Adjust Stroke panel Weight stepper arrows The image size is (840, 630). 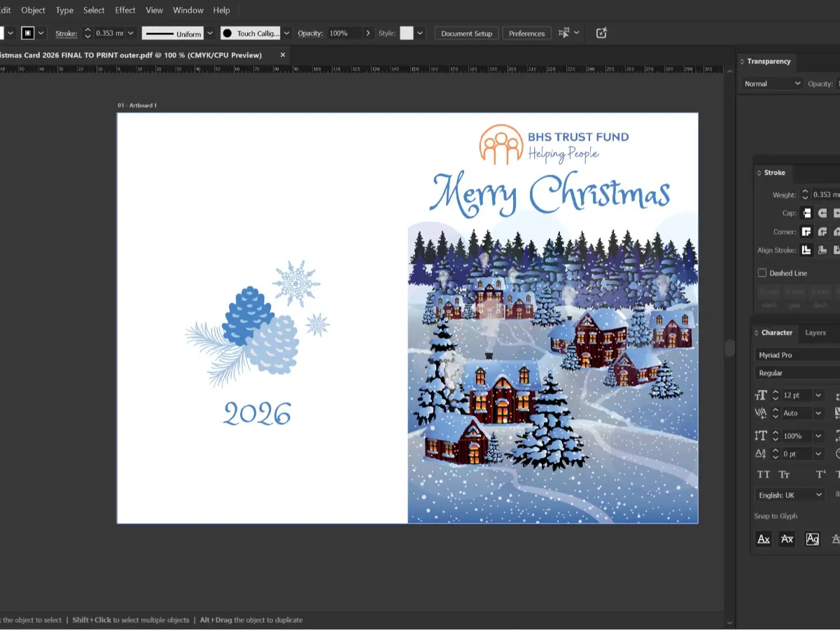click(x=805, y=195)
